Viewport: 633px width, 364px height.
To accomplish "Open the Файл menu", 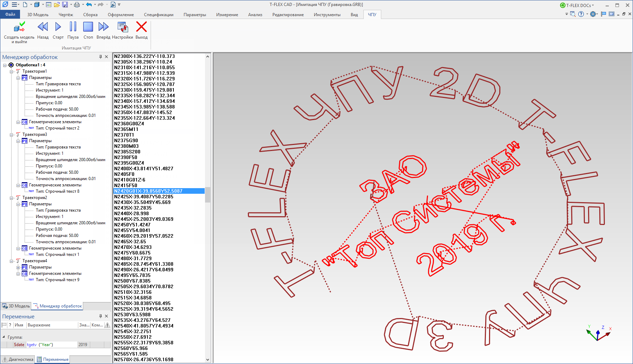I will tap(10, 14).
